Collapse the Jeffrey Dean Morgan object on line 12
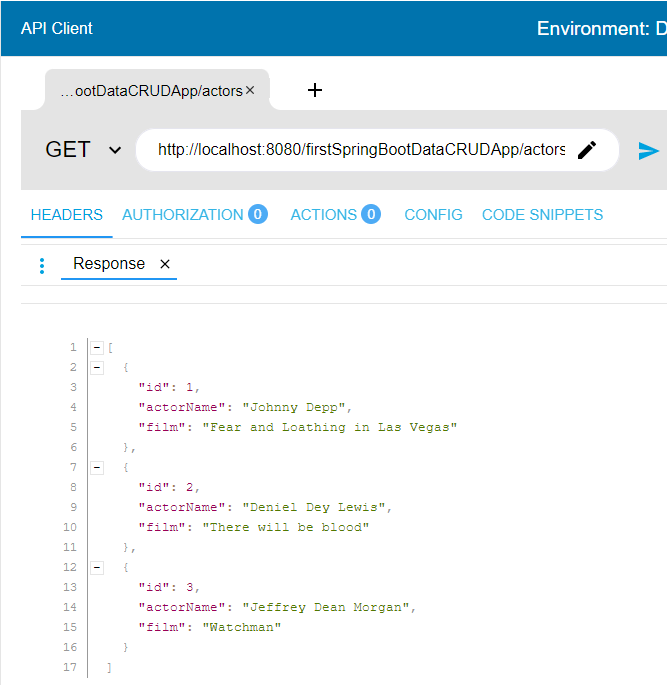This screenshot has width=667, height=685. tap(97, 567)
